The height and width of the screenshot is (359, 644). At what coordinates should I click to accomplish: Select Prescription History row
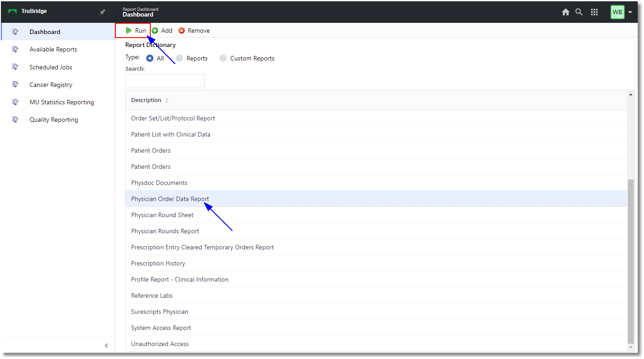click(376, 263)
